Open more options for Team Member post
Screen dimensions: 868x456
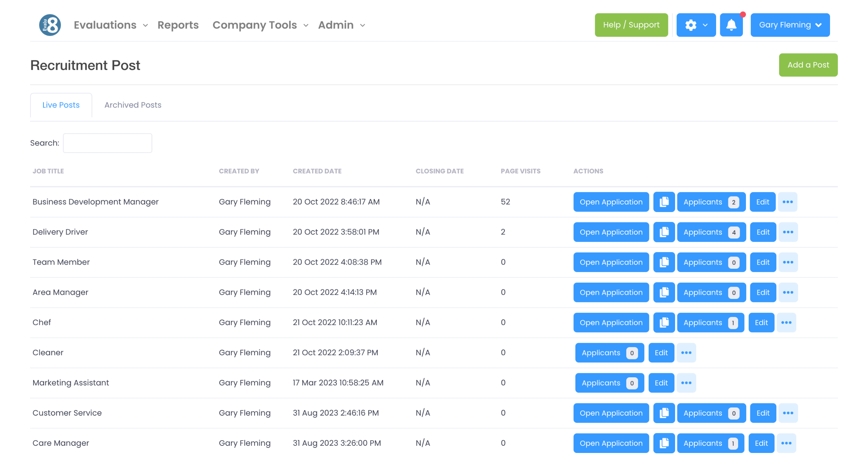coord(788,262)
